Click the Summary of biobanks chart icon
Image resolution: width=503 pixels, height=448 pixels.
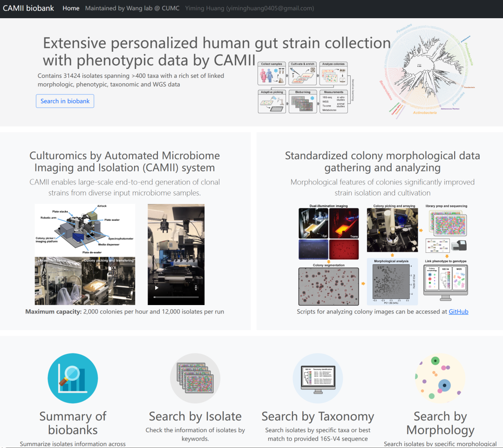(73, 378)
